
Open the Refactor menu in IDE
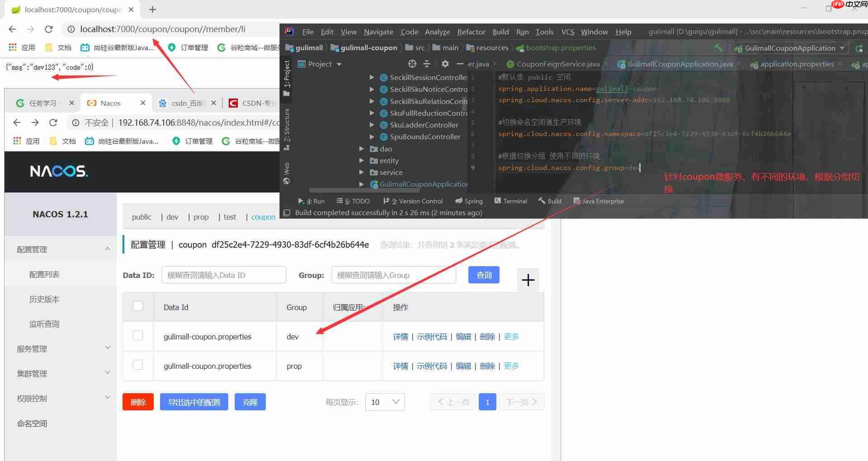click(x=471, y=32)
